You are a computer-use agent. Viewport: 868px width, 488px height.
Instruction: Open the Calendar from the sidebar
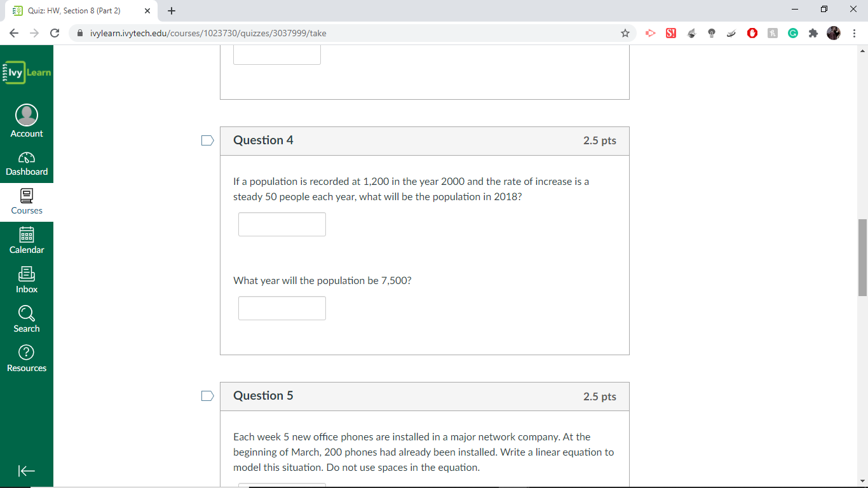click(26, 240)
